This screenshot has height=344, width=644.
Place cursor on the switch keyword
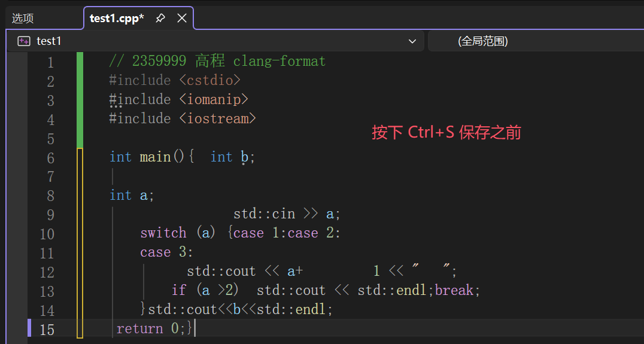tap(163, 233)
